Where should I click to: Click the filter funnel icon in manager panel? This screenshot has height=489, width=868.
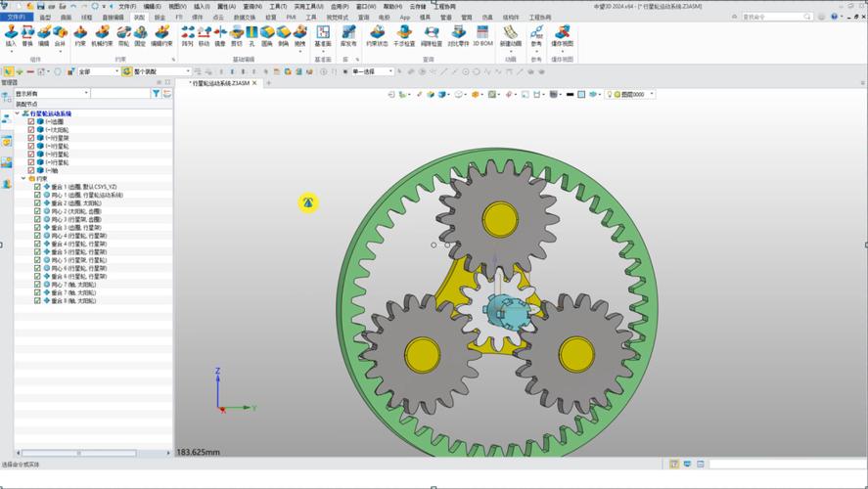click(x=157, y=94)
